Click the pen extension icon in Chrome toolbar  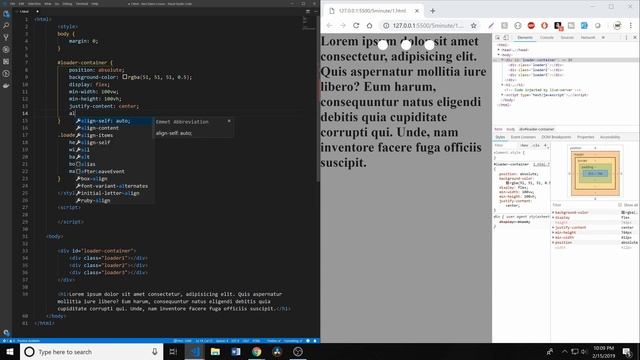[x=491, y=25]
